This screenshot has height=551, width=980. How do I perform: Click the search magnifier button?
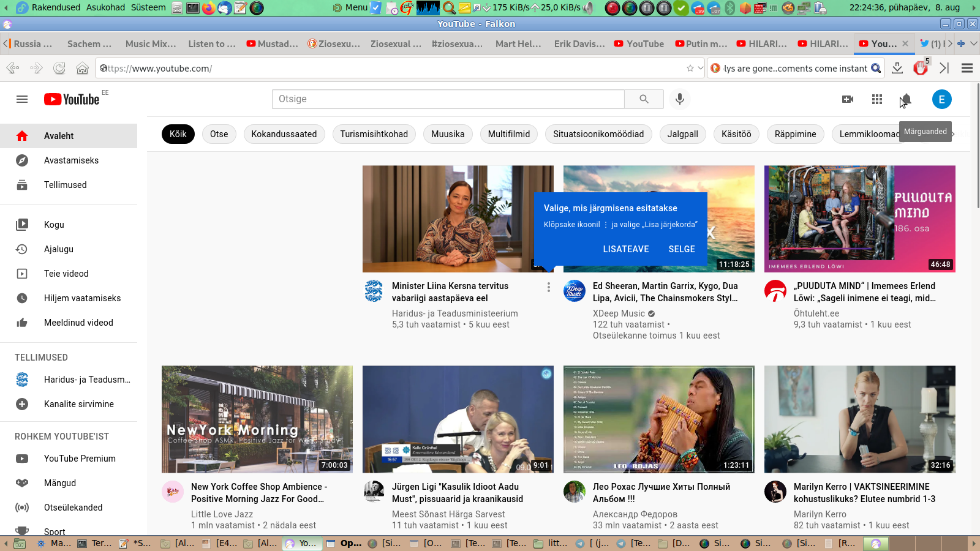pyautogui.click(x=644, y=99)
